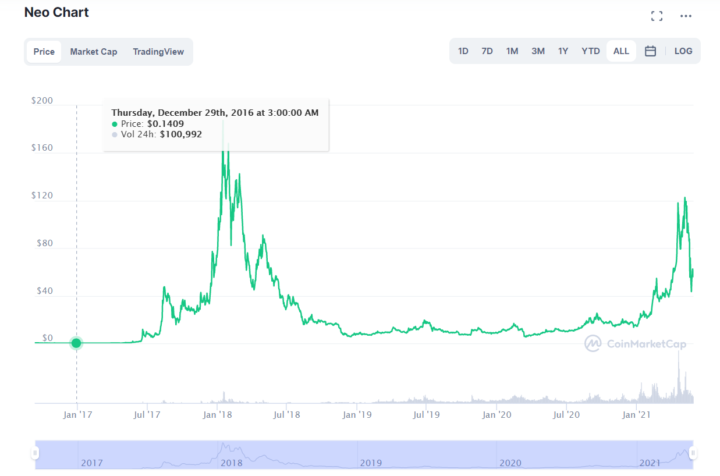Click the Neo Chart heading
The image size is (720, 476).
pos(56,12)
